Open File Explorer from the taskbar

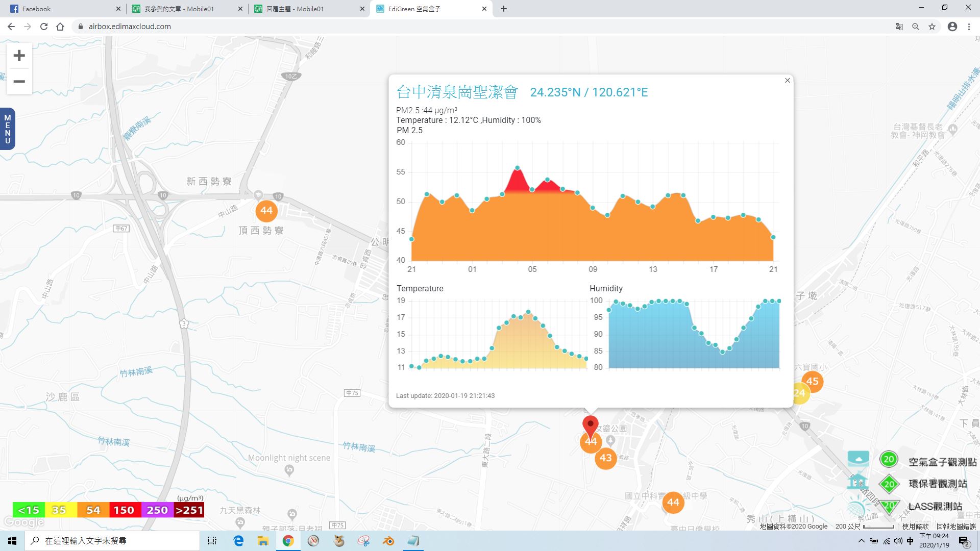coord(263,541)
